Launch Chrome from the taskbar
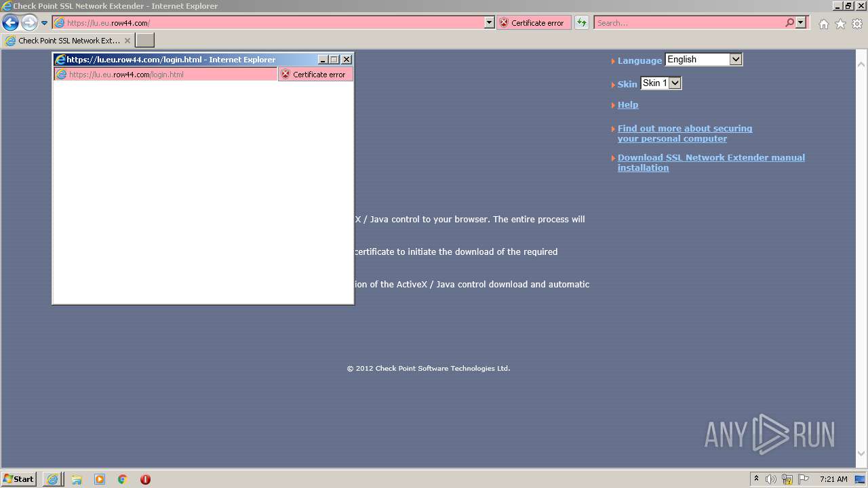 pyautogui.click(x=122, y=479)
